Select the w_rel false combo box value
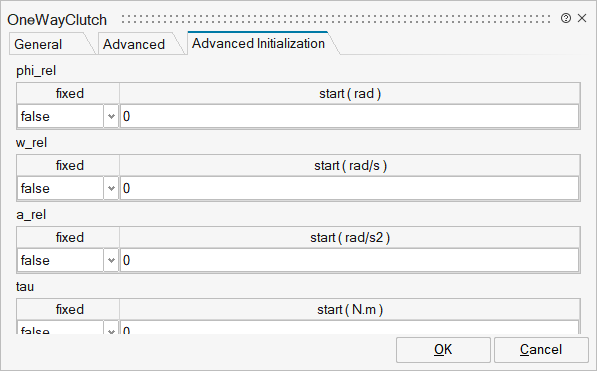Viewport: 597px width, 371px height. (61, 188)
